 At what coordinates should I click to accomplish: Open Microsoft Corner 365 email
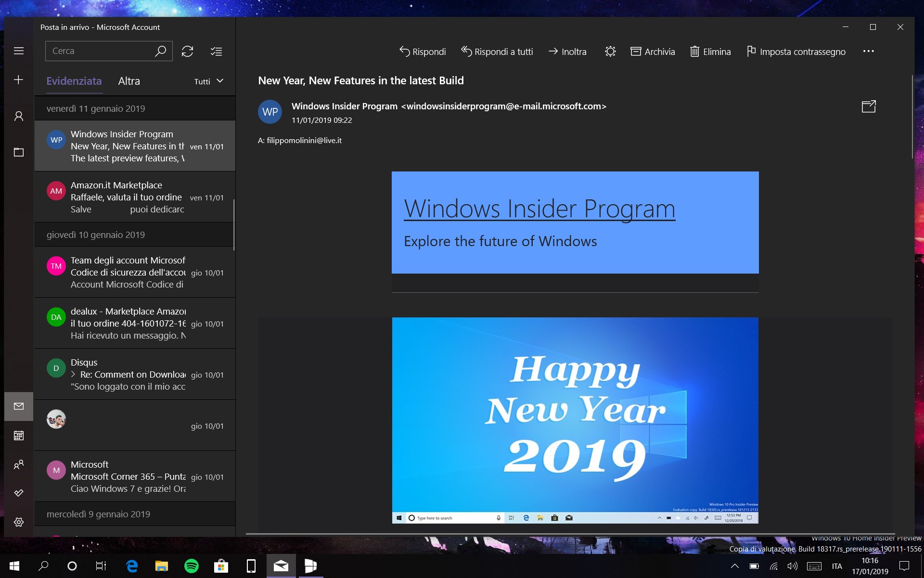[135, 476]
